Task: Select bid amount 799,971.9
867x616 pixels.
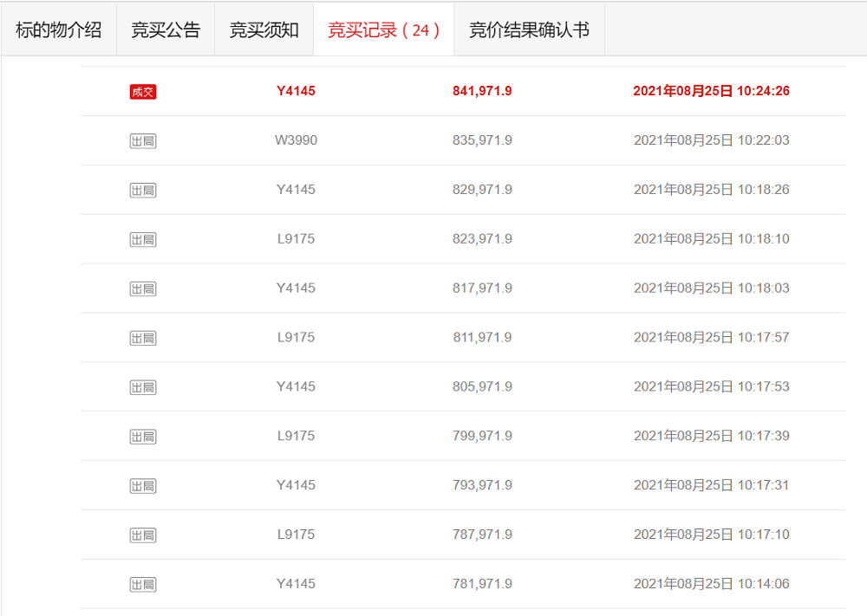Action: click(x=482, y=435)
